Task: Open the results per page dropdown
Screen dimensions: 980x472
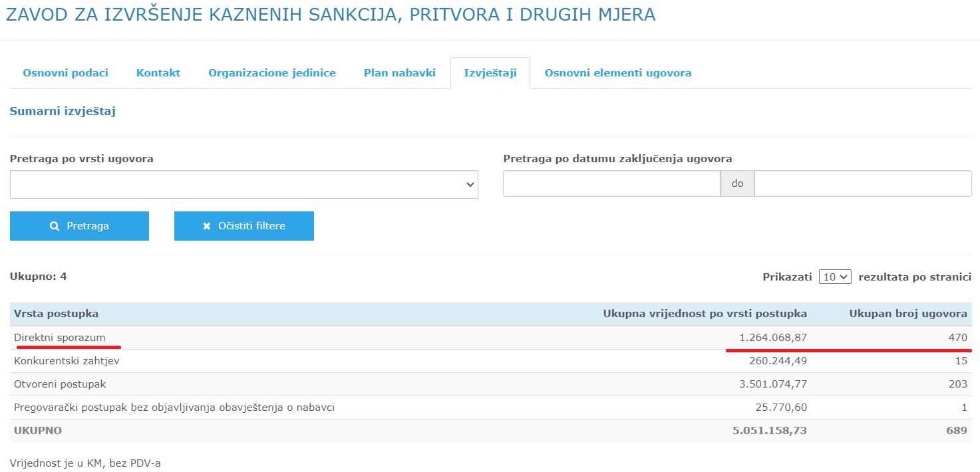Action: [x=836, y=277]
